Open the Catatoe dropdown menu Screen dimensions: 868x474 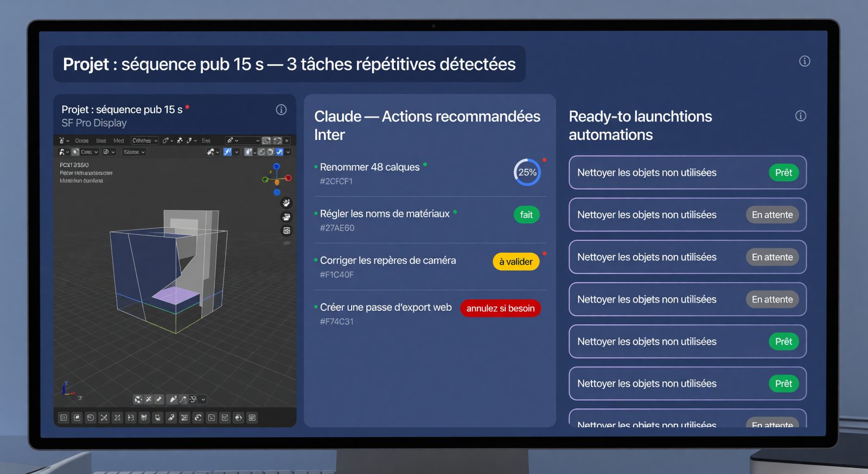pos(134,152)
